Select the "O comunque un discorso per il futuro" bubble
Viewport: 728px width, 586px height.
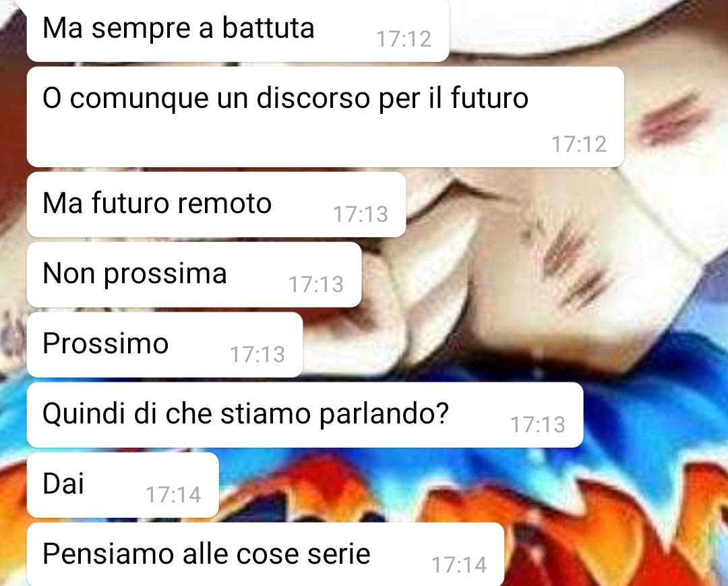pos(326,117)
